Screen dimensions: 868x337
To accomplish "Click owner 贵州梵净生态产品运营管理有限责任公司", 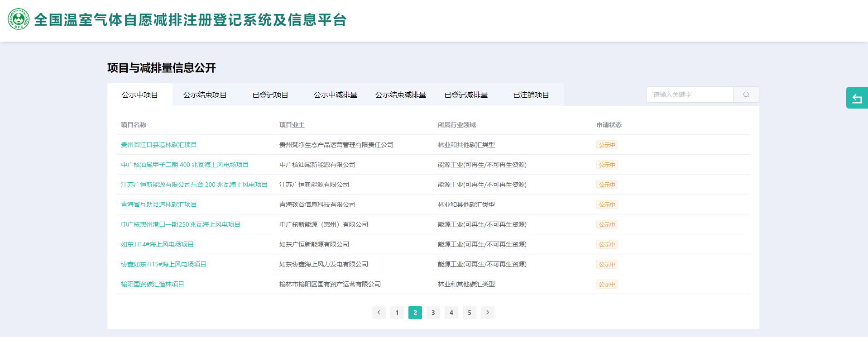I will (x=336, y=145).
